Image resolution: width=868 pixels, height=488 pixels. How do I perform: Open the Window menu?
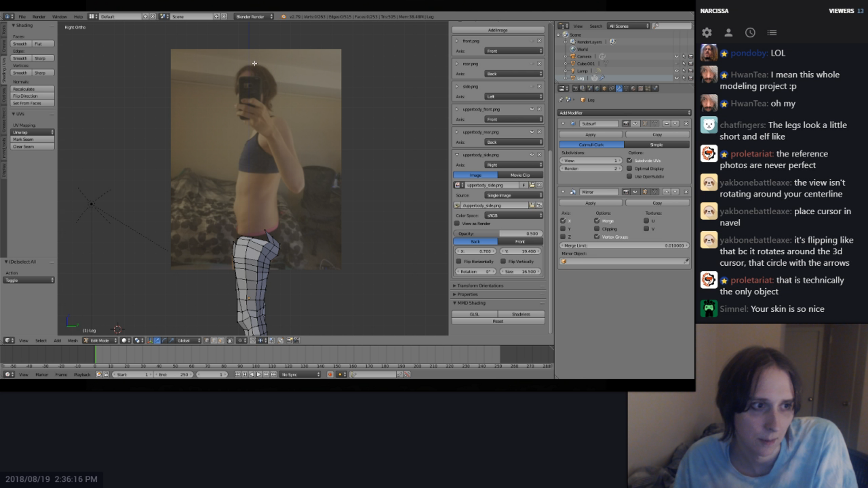tap(59, 17)
